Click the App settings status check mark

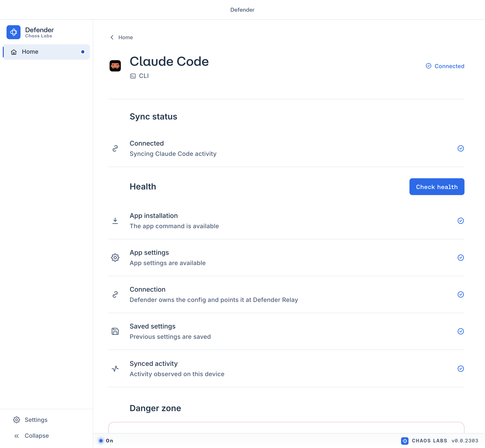pos(461,258)
